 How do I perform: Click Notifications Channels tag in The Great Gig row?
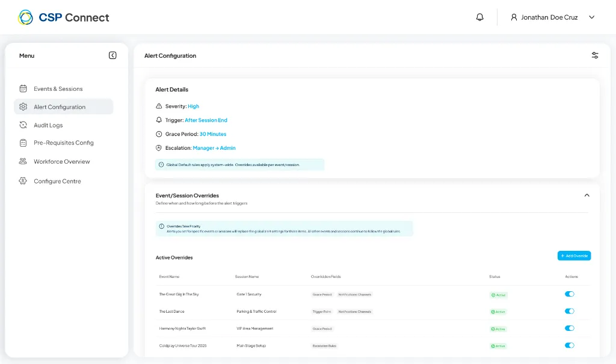click(355, 294)
